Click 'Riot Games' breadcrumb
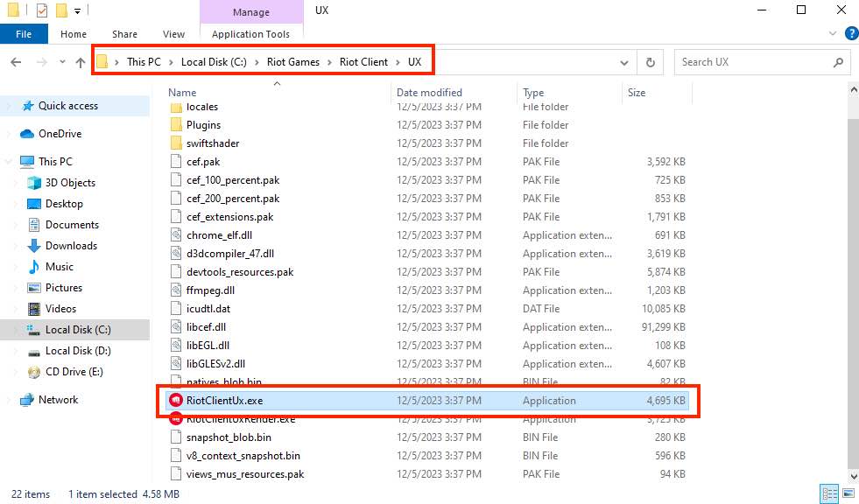The image size is (859, 504). (293, 62)
